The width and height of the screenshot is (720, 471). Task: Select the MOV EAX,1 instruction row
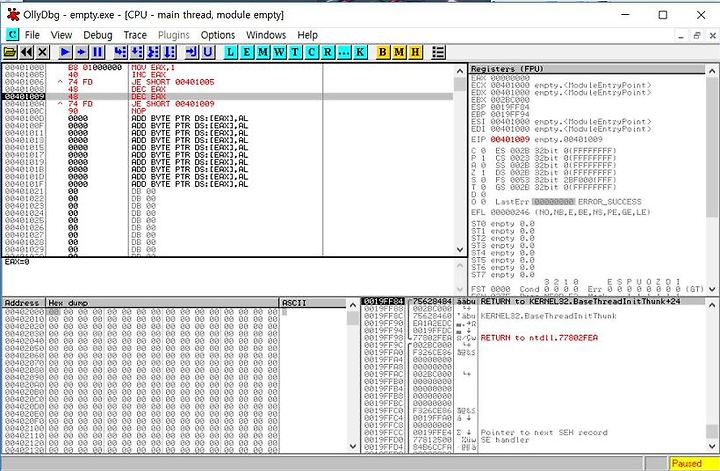(x=228, y=67)
